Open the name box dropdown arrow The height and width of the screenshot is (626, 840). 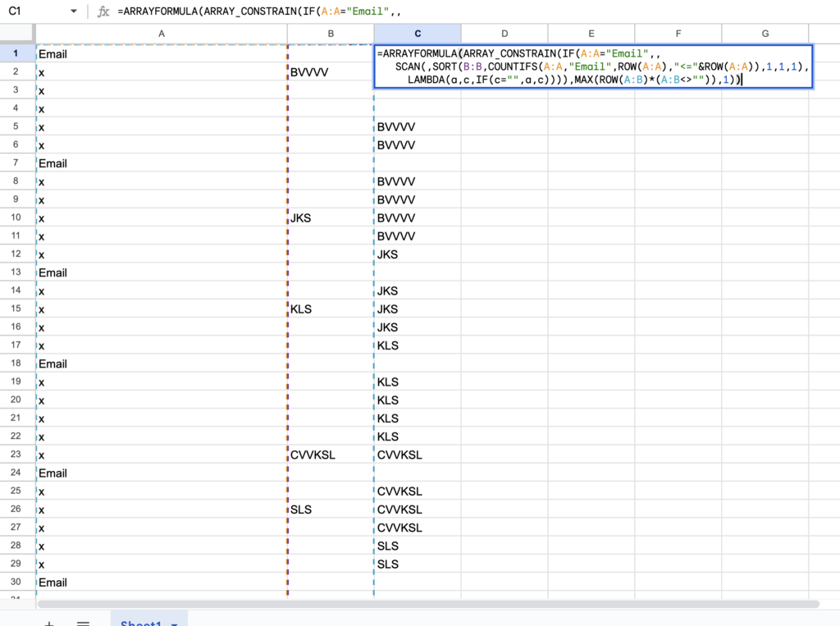point(73,11)
